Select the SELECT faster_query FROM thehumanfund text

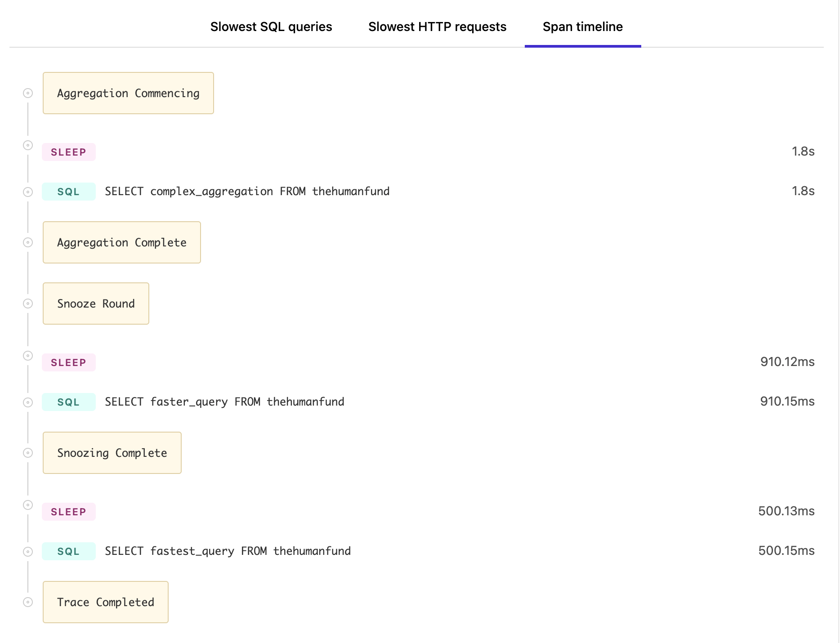click(x=224, y=402)
